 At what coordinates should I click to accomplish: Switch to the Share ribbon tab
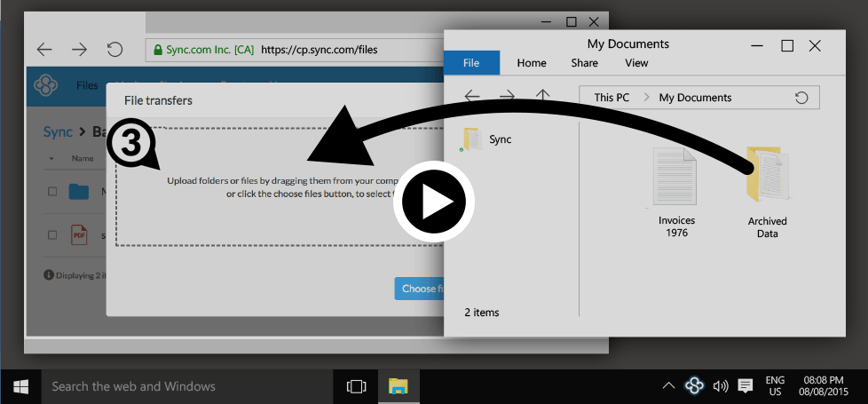coord(584,63)
